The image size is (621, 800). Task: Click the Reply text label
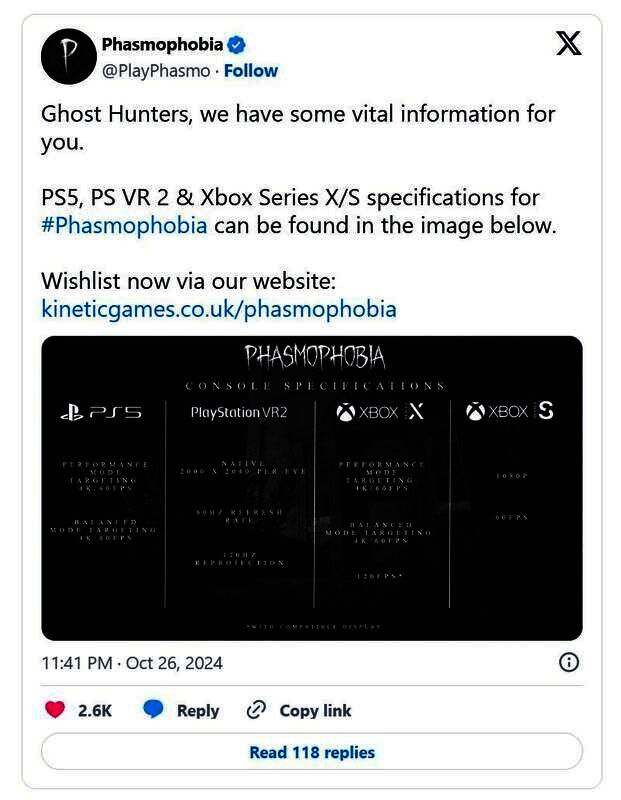(x=198, y=710)
